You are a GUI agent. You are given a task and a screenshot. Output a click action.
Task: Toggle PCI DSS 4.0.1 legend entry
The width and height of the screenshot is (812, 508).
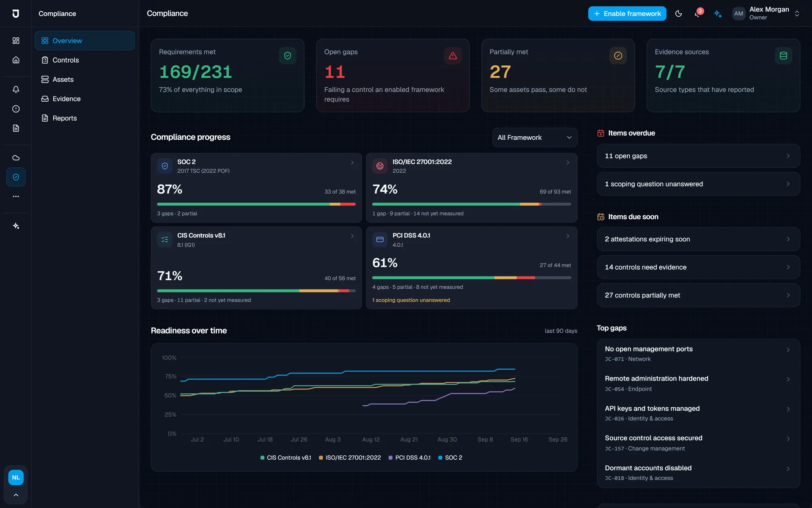point(409,458)
